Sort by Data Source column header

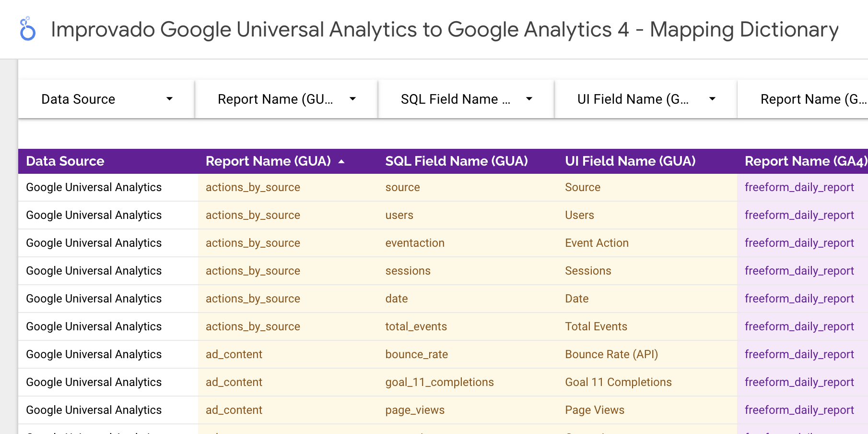[x=65, y=161]
